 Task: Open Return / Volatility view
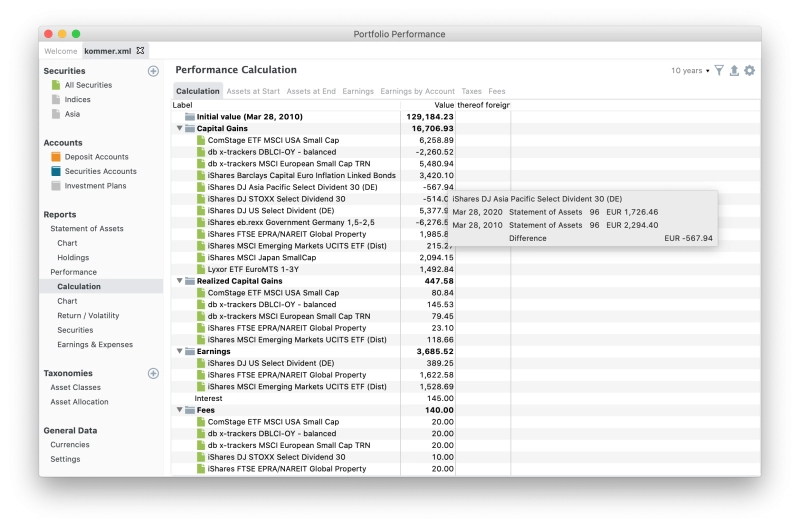[88, 315]
